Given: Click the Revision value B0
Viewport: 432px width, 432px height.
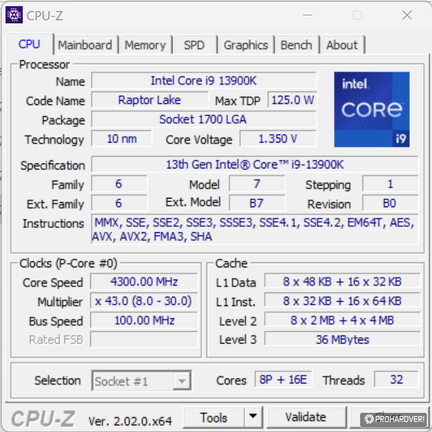Looking at the screenshot, I should 390,203.
